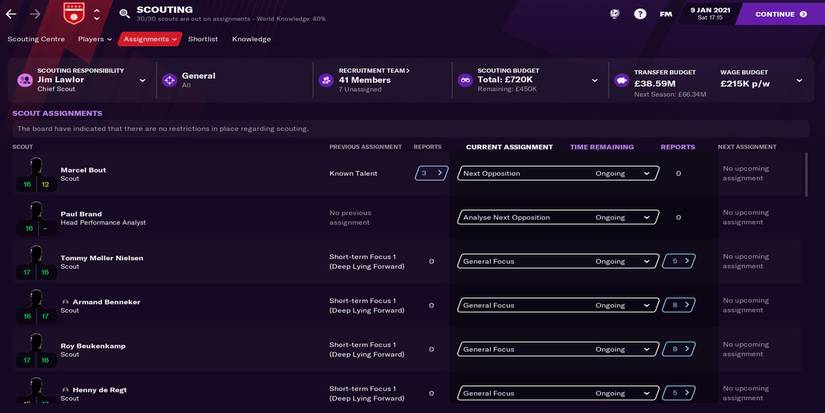Viewport: 825px width, 413px height.
Task: Open the Players menu
Action: coord(94,39)
